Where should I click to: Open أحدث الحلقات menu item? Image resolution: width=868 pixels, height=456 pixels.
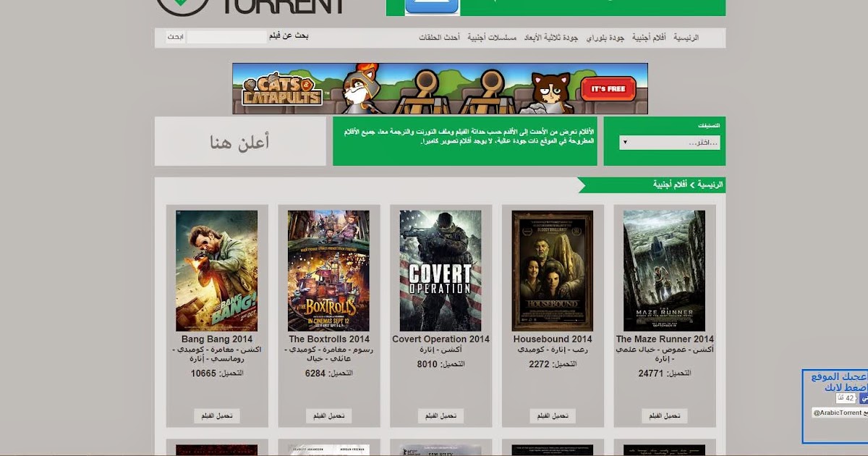tap(439, 37)
